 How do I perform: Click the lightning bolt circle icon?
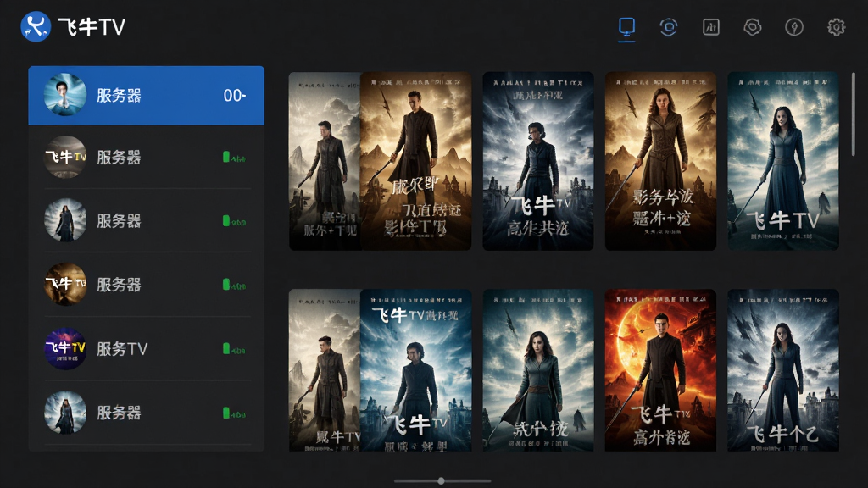(x=794, y=26)
